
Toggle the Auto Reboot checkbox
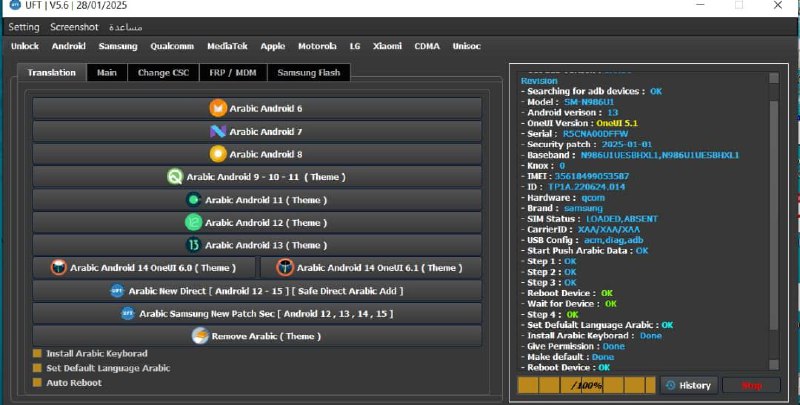[37, 383]
